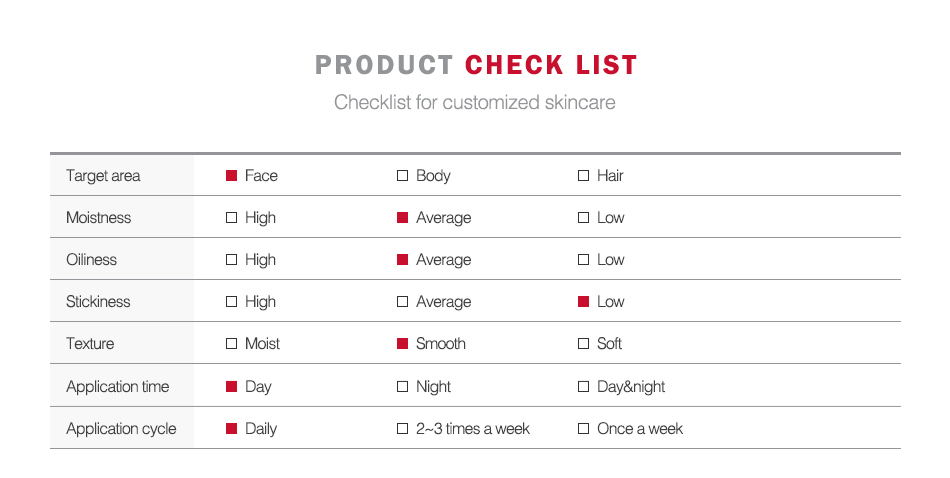The width and height of the screenshot is (950, 478).
Task: Check the Body target area checkbox
Action: click(x=403, y=176)
